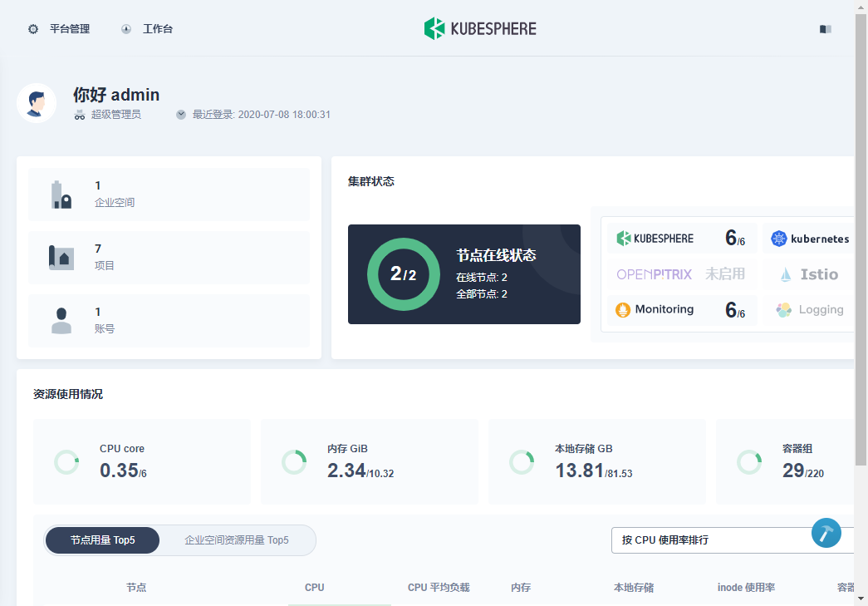868x606 pixels.
Task: Click the inode 使用率 column header
Action: 746,587
